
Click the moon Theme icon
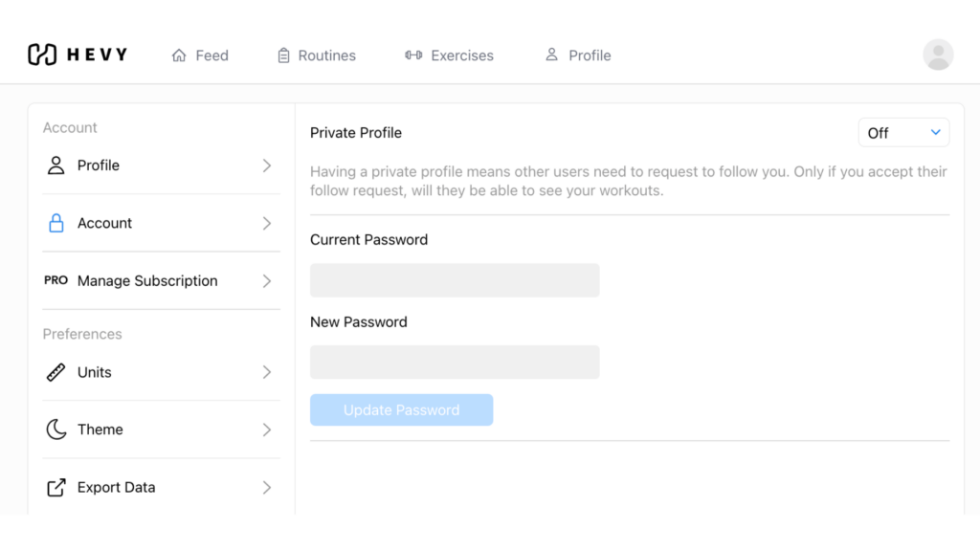pyautogui.click(x=56, y=430)
